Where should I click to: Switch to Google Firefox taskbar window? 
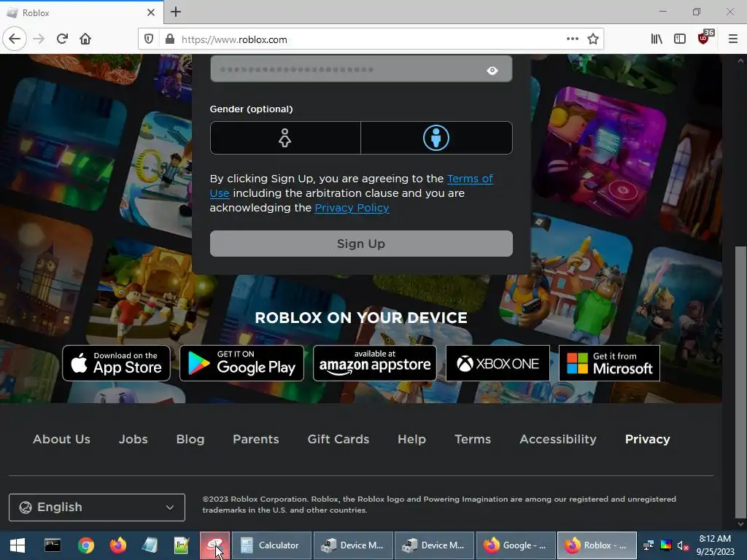click(516, 545)
